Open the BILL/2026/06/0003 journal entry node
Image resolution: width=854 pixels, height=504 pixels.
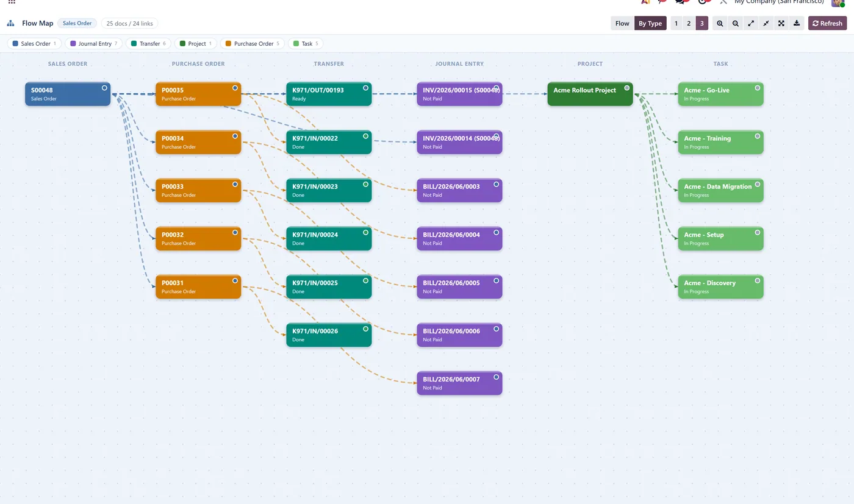tap(459, 190)
